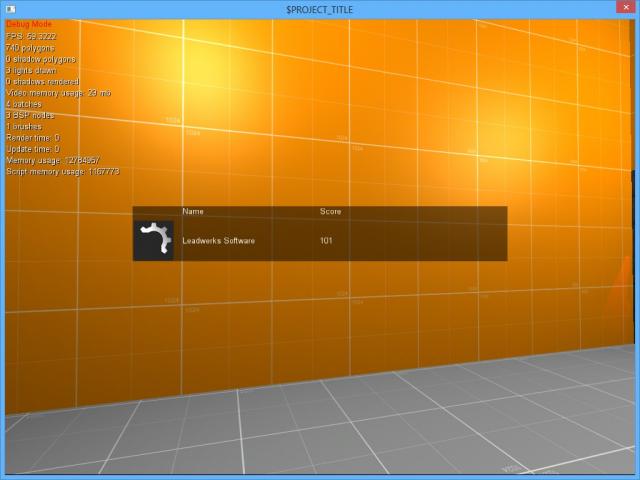This screenshot has height=480, width=640.
Task: Click the '3 lights drawn' stat line
Action: coord(31,70)
